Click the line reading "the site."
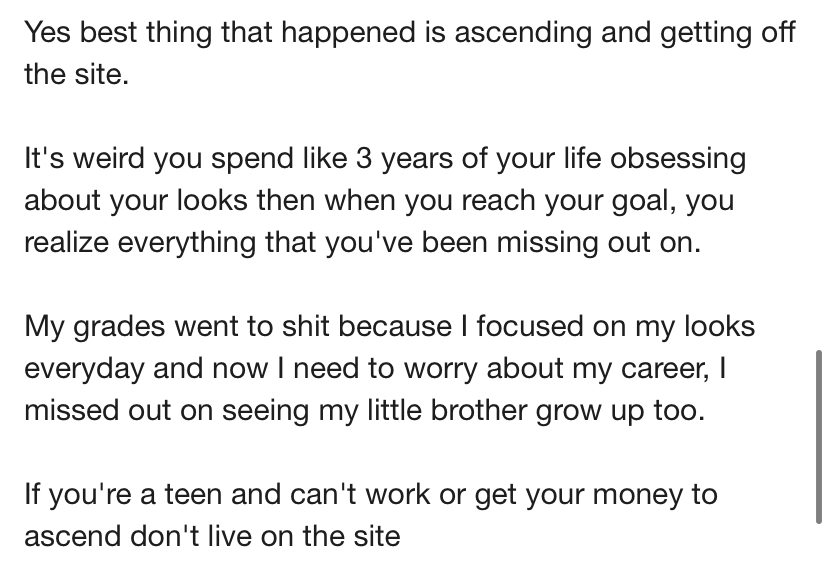The width and height of the screenshot is (828, 581). pos(76,75)
